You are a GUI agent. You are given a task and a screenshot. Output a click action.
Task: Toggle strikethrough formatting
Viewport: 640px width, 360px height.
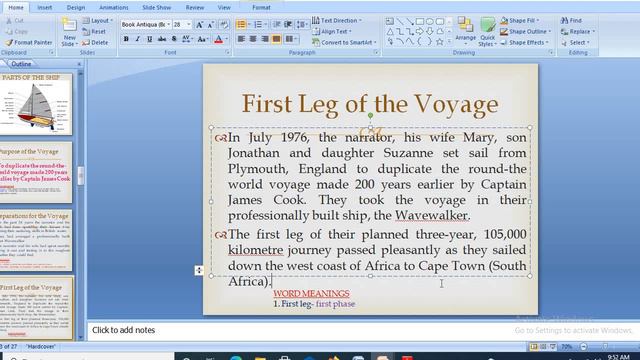coord(162,39)
